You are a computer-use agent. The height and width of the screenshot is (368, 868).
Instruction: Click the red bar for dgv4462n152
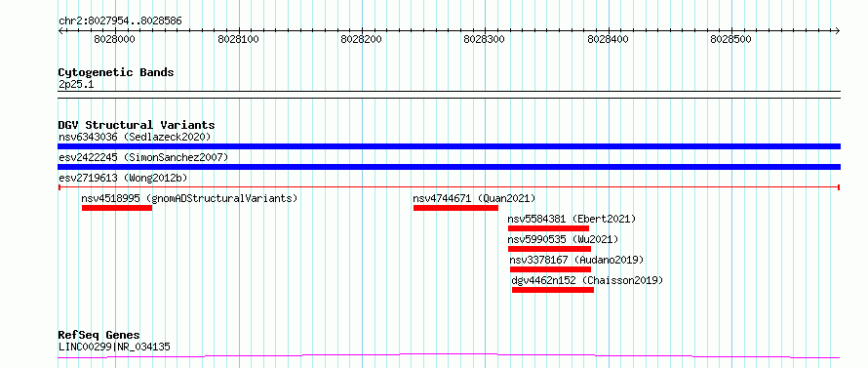coord(553,290)
